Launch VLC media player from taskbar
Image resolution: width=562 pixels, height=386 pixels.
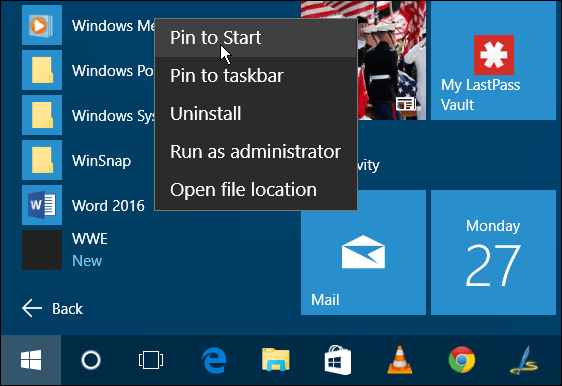(x=400, y=360)
